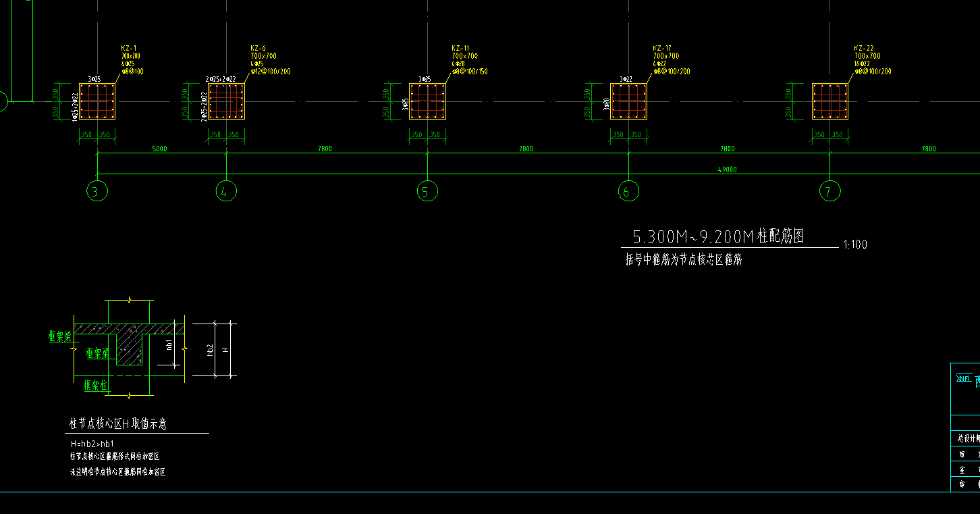Select the KZ-22 stirrup spec @100/200
The width and height of the screenshot is (980, 514).
click(x=873, y=72)
